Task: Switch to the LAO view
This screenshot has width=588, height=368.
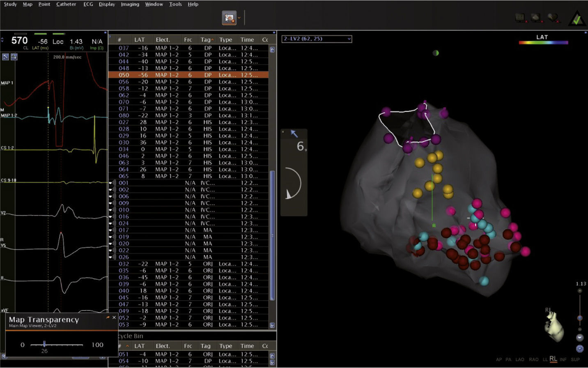Action: coord(519,359)
